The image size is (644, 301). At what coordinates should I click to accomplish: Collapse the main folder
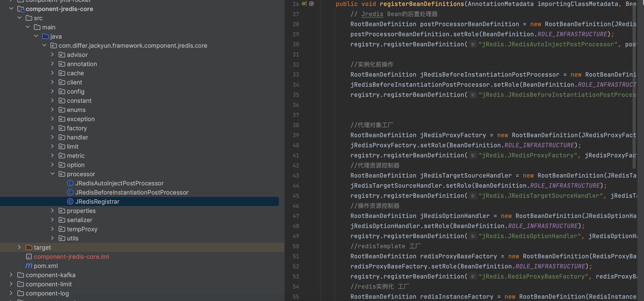[x=28, y=27]
